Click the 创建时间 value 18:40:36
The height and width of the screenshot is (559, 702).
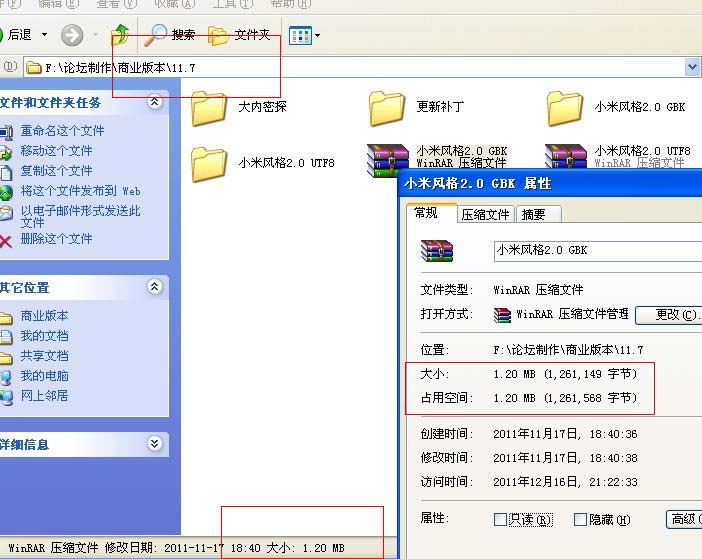point(613,434)
